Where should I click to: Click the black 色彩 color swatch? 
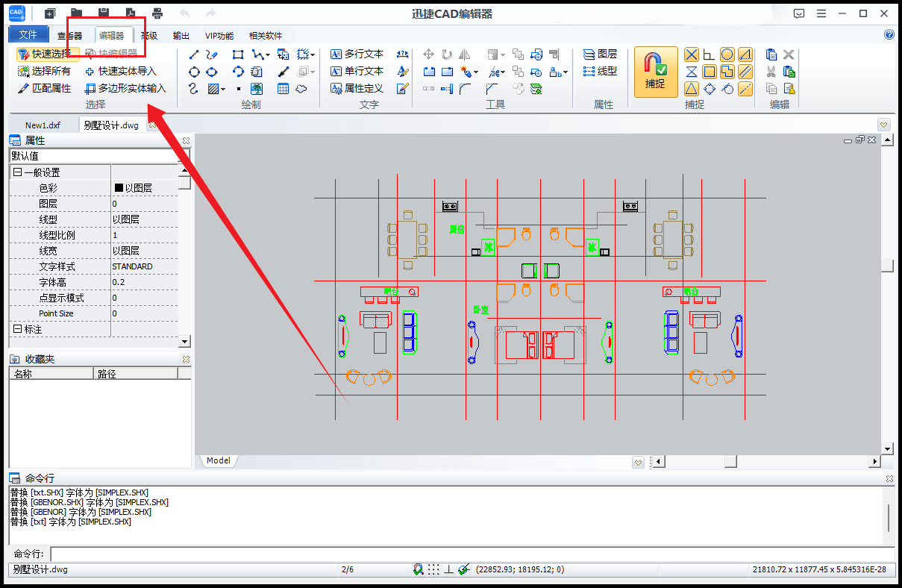[119, 188]
